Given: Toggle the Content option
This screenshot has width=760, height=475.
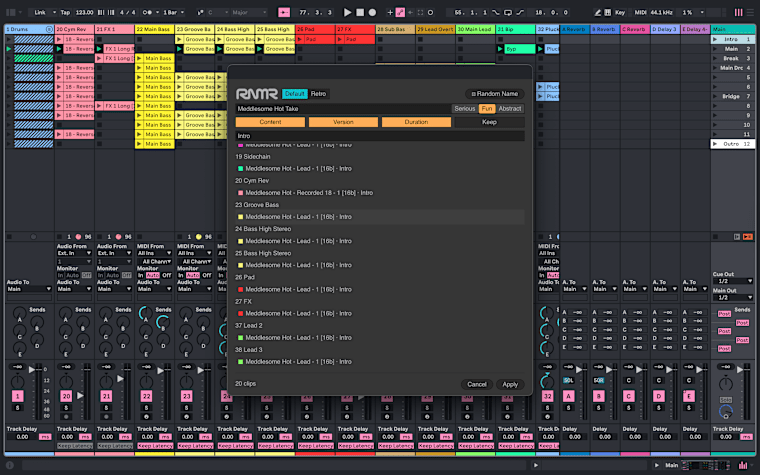Looking at the screenshot, I should pos(270,122).
